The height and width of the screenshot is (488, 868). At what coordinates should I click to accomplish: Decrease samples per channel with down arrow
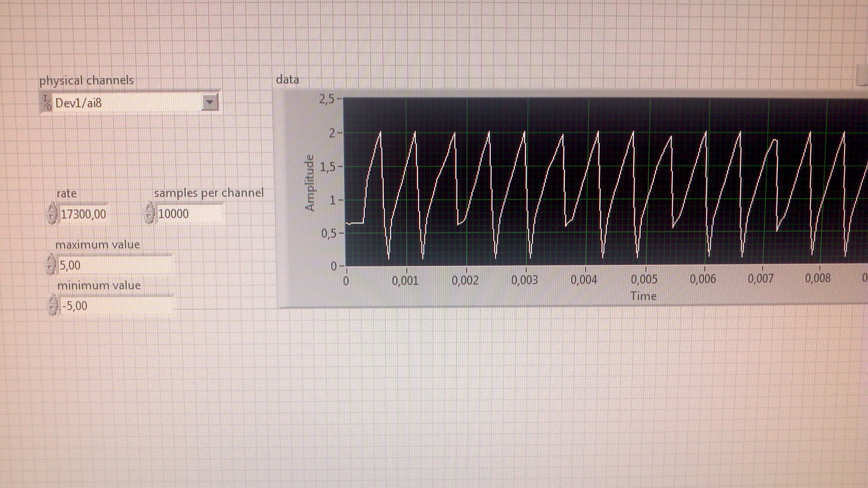[149, 218]
